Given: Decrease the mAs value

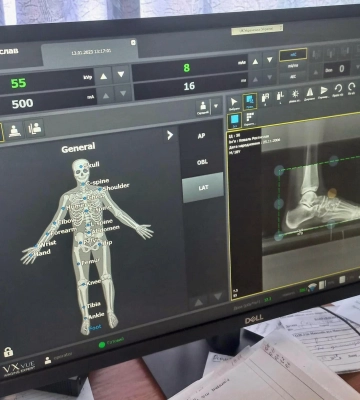Looking at the screenshot, I should [x=270, y=60].
